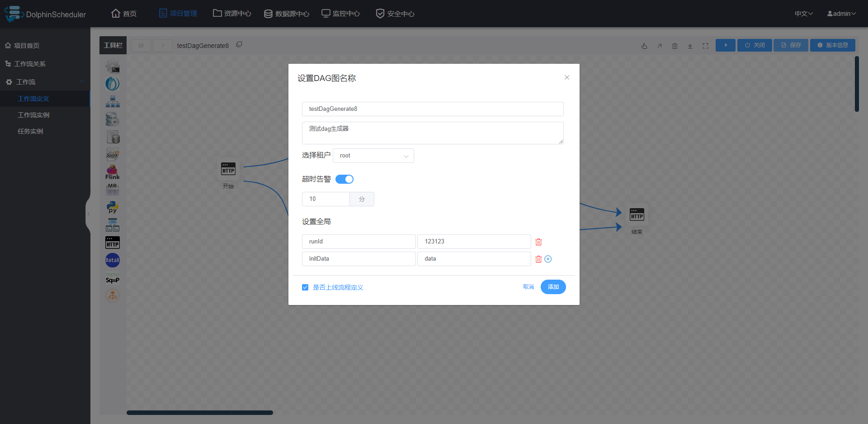Navigate to the 数据源中心 menu
This screenshot has width=868, height=424.
(x=286, y=13)
